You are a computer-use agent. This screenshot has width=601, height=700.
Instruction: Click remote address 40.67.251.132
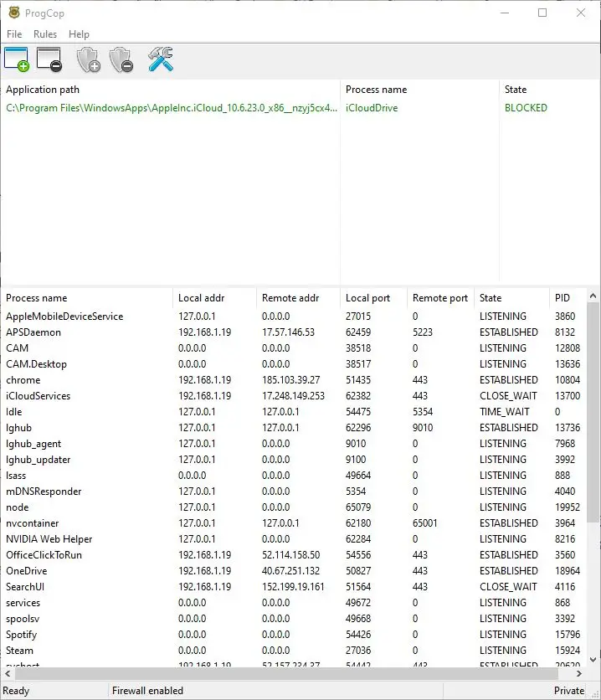(291, 571)
